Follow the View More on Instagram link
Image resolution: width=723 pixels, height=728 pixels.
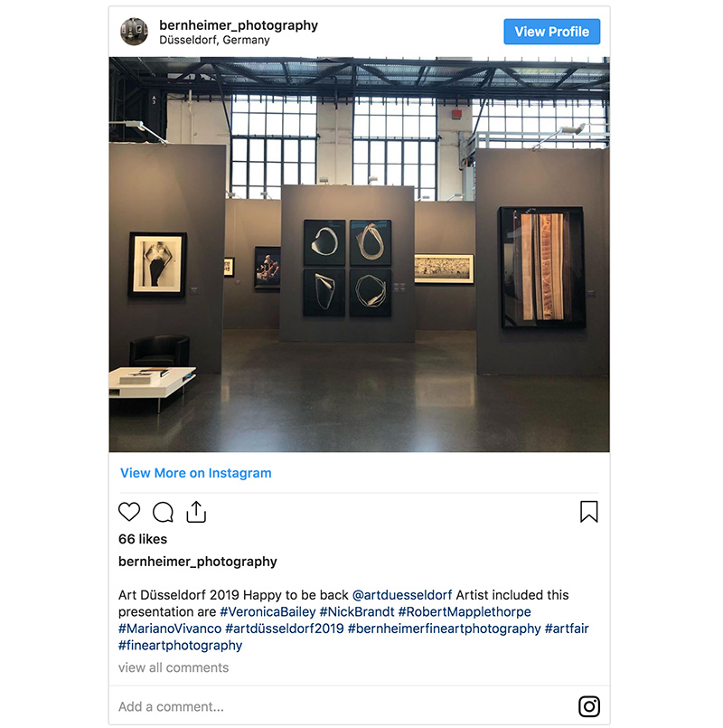point(195,473)
